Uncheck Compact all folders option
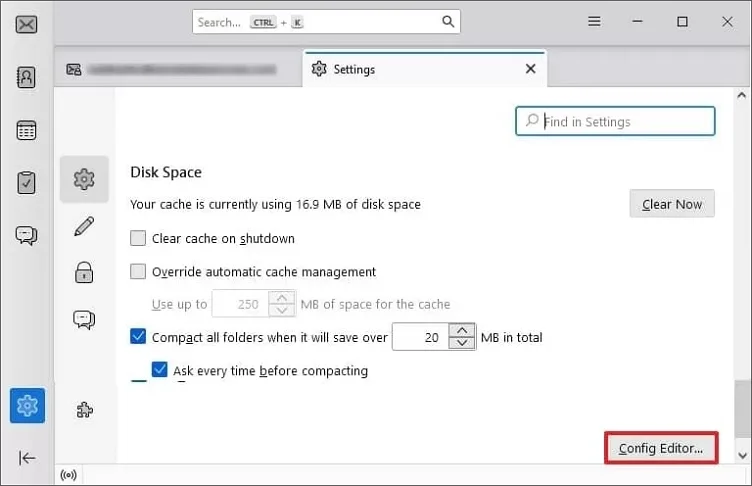 tap(138, 336)
